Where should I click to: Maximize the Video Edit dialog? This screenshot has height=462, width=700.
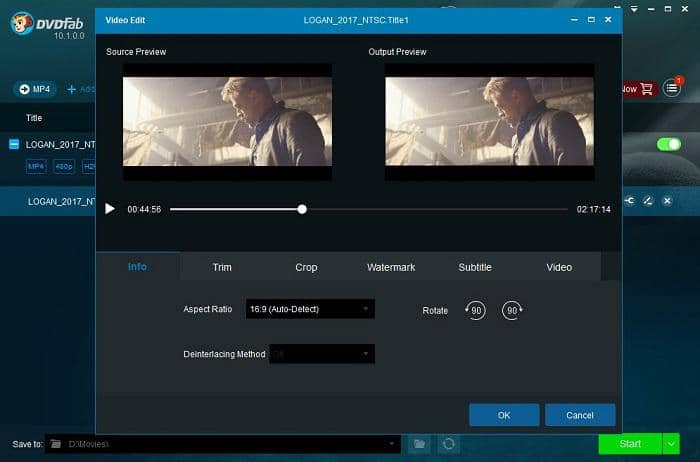tap(591, 20)
